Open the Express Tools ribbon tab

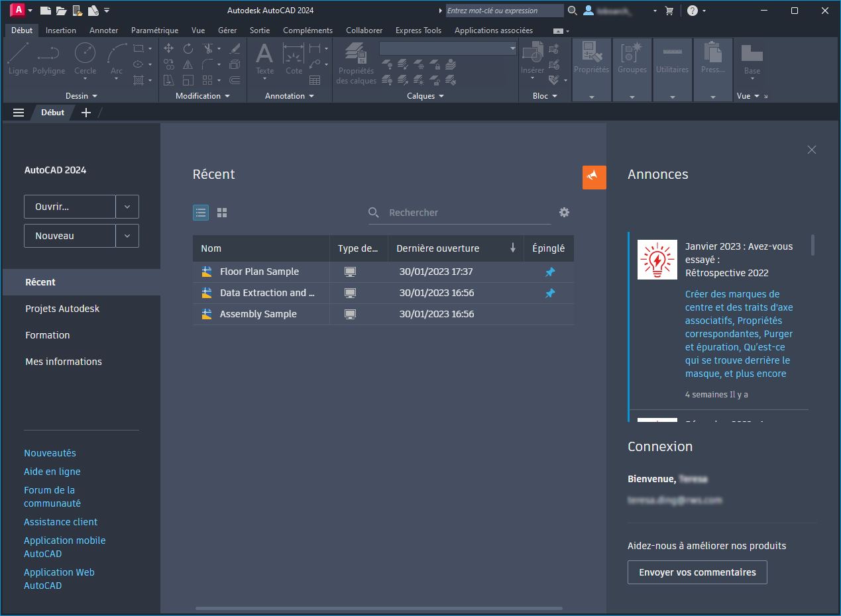pos(418,30)
